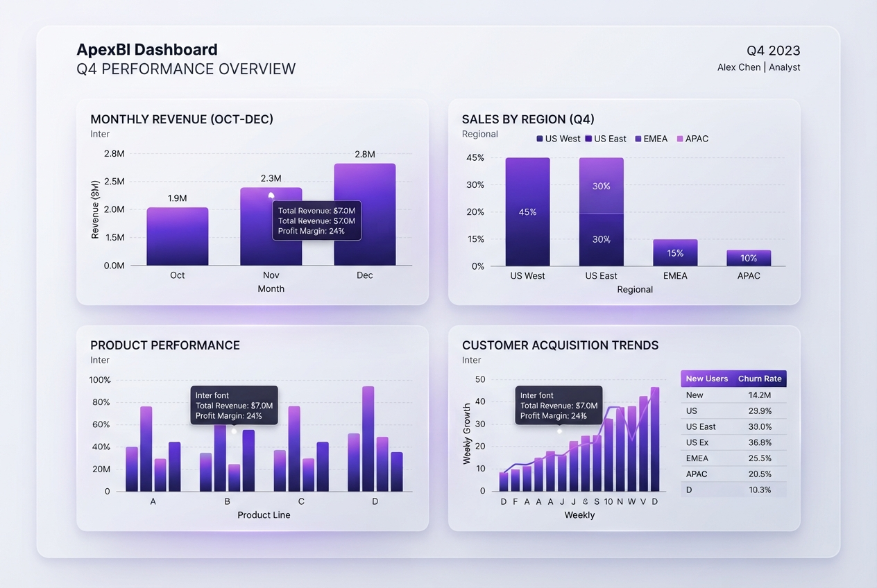Click the New Users table column header
Viewport: 877px width, 588px height.
point(707,379)
